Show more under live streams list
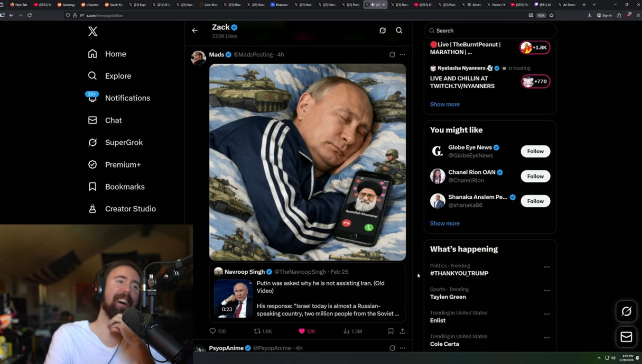Image resolution: width=642 pixels, height=364 pixels. [x=445, y=104]
